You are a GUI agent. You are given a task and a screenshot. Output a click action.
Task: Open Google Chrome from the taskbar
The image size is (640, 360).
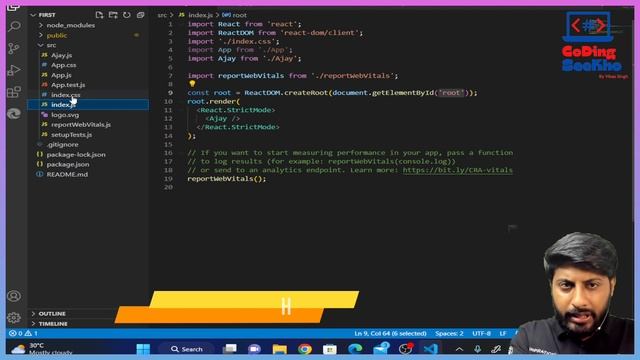click(x=304, y=349)
